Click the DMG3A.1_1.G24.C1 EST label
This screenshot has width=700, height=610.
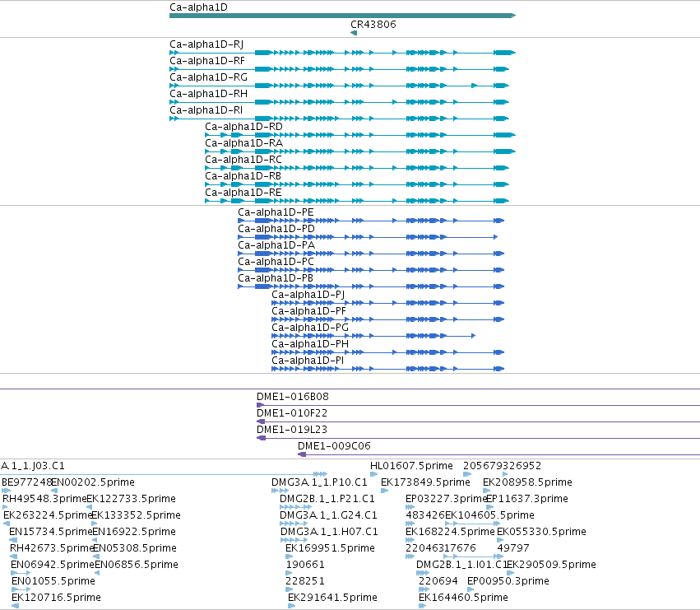[x=328, y=515]
